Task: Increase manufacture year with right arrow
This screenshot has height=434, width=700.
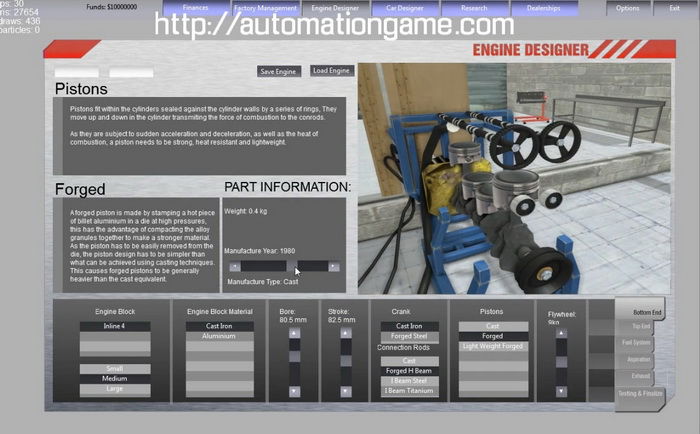Action: pyautogui.click(x=334, y=267)
